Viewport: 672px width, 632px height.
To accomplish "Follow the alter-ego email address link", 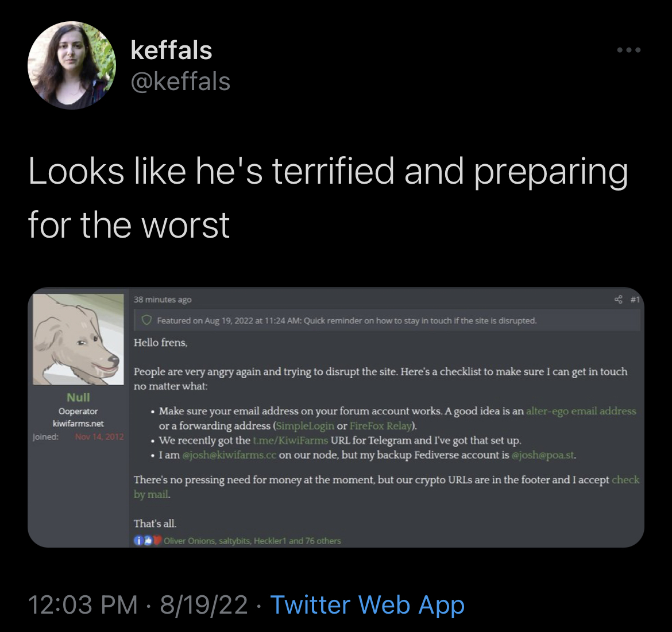I will (581, 411).
